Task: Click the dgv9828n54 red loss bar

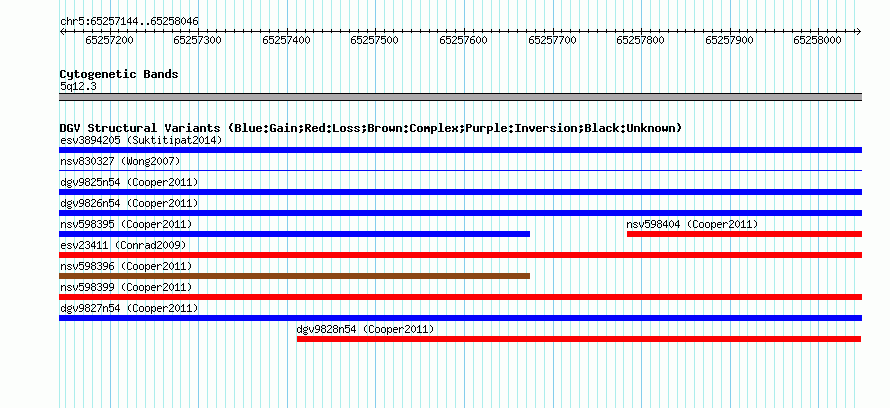Action: pyautogui.click(x=579, y=339)
